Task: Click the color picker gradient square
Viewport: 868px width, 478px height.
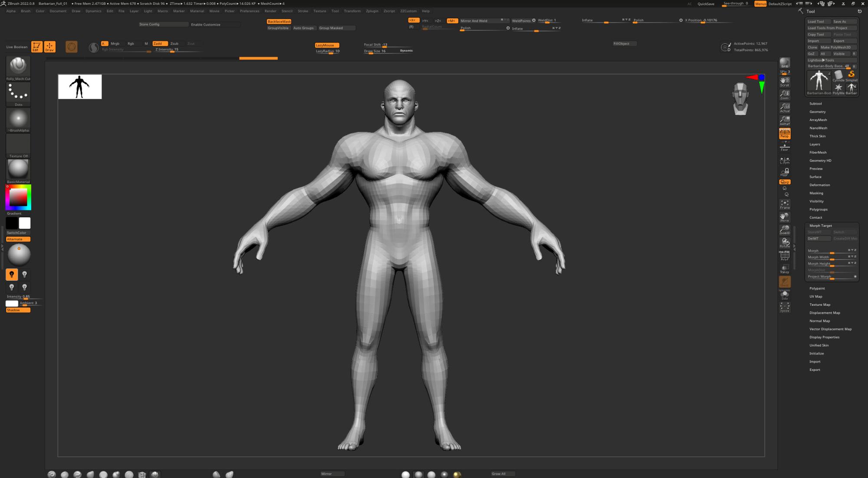Action: click(19, 197)
